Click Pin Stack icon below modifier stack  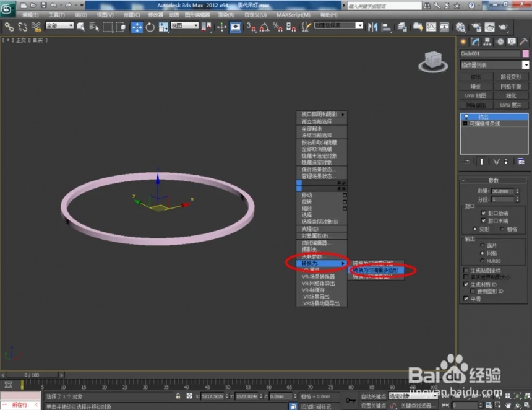pyautogui.click(x=467, y=162)
